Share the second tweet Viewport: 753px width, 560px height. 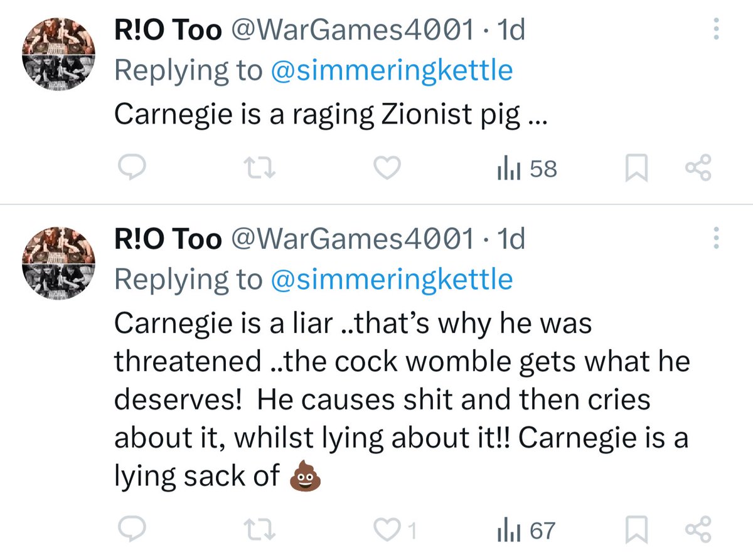click(x=698, y=531)
